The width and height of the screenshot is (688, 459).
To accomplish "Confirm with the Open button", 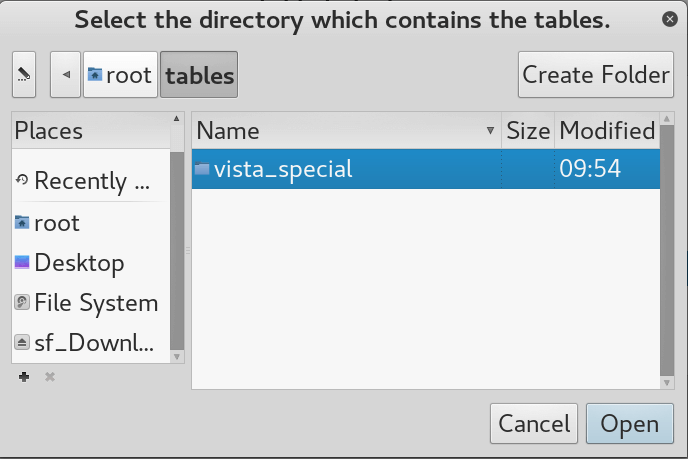I will 629,423.
